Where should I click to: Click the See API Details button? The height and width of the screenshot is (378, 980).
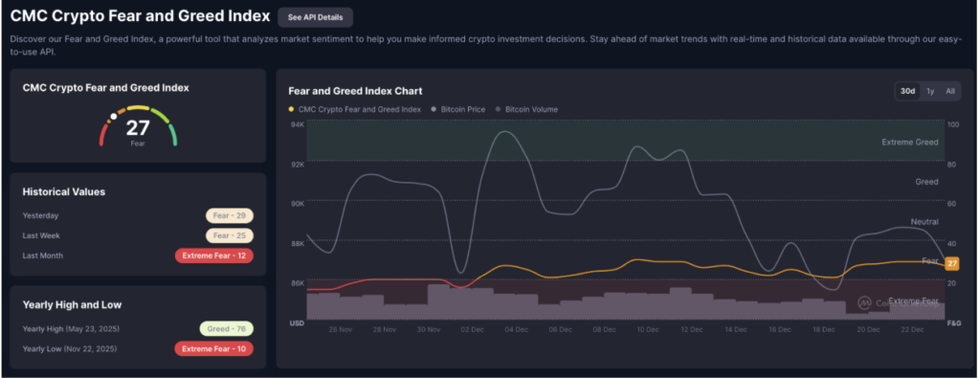tap(315, 17)
